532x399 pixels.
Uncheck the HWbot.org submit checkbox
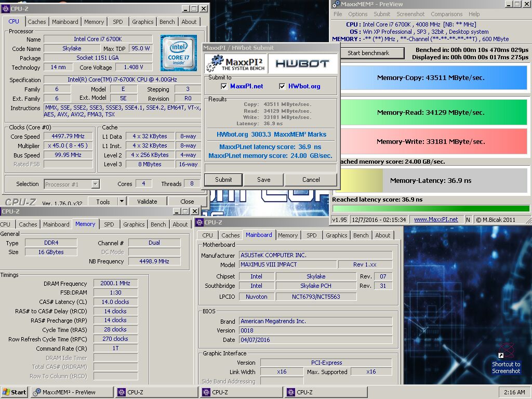282,86
